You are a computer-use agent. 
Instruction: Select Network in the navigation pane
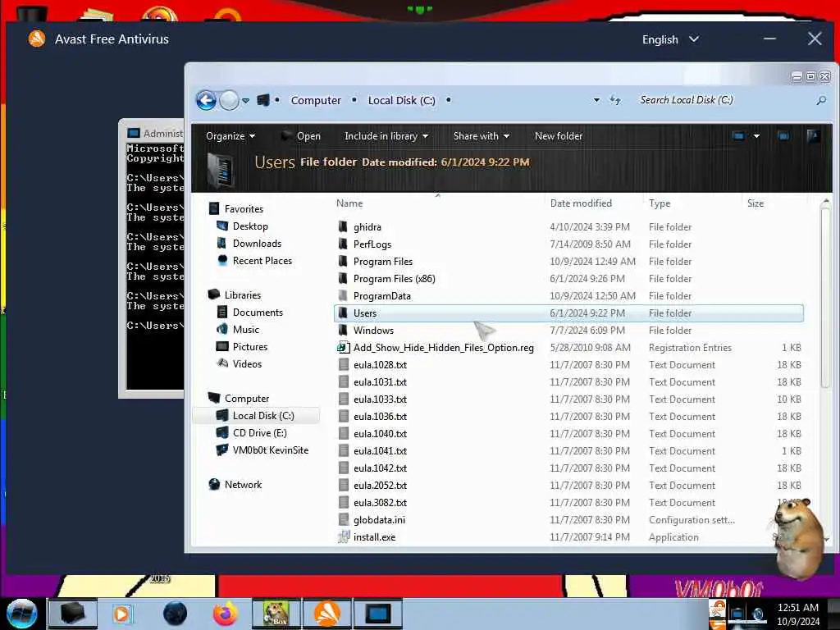(235, 484)
